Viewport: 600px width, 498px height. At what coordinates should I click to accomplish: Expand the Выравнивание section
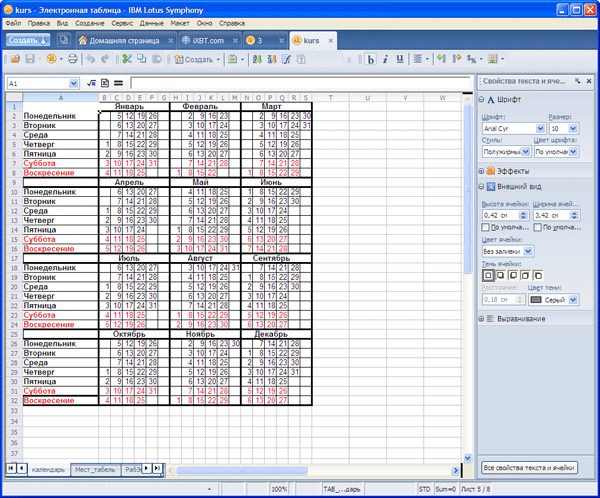point(481,319)
